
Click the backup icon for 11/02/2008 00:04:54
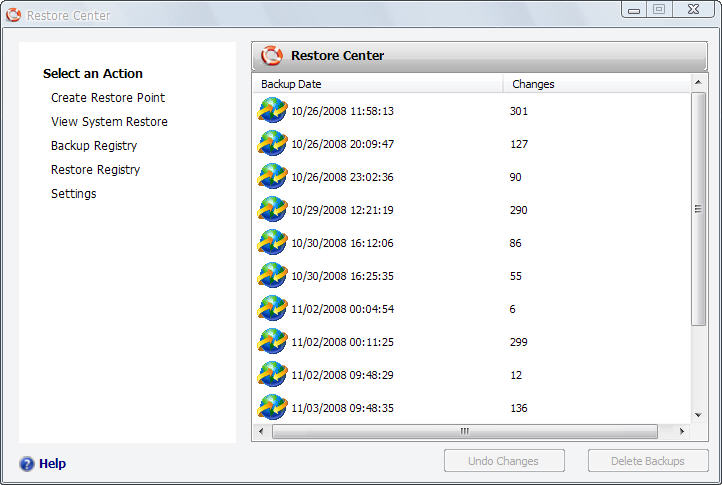point(272,308)
